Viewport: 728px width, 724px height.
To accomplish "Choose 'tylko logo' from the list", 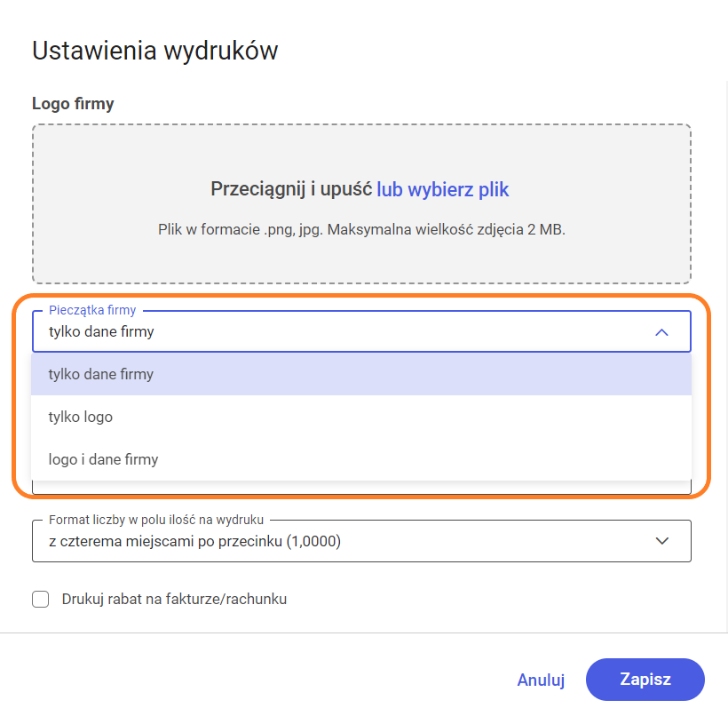I will (x=81, y=417).
